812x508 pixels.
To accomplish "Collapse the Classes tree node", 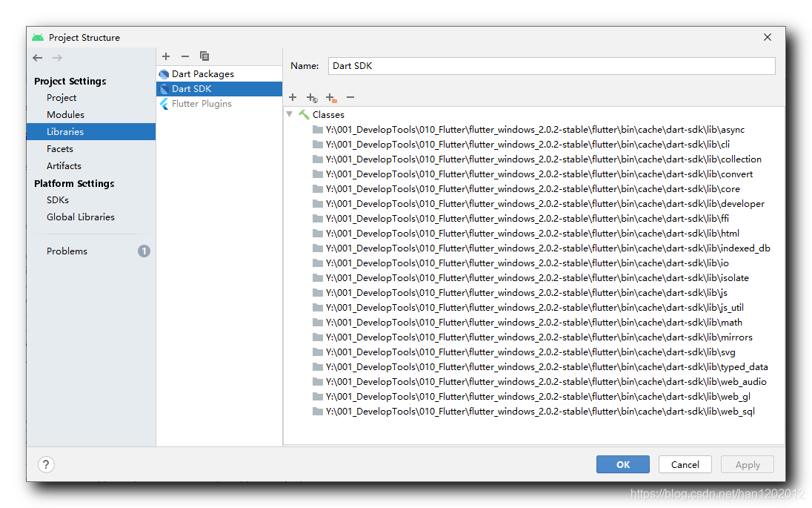I will pyautogui.click(x=290, y=114).
